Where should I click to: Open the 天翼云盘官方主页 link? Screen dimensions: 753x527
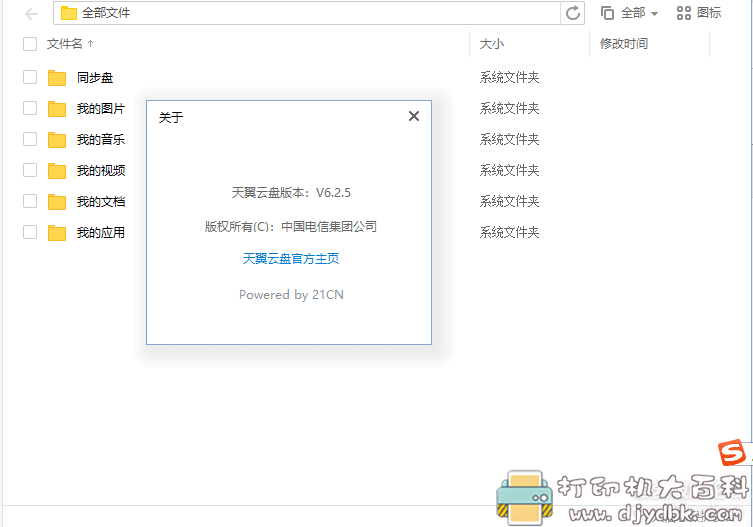coord(291,258)
